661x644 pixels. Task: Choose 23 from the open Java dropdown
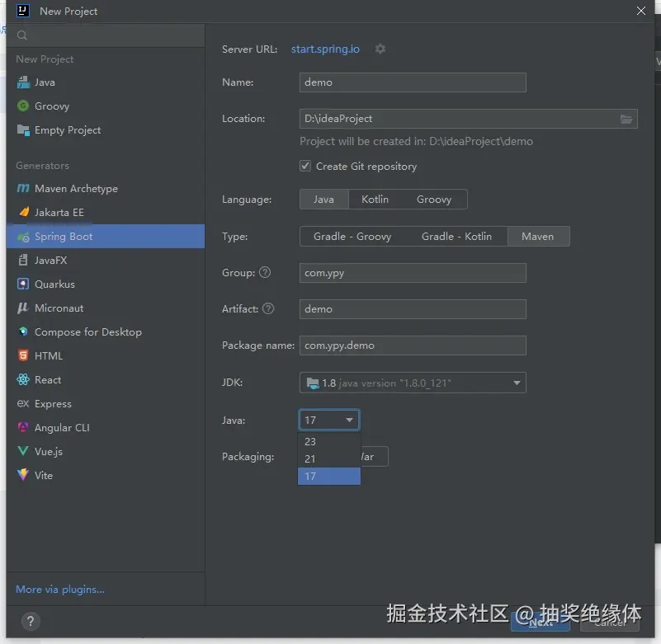[328, 441]
